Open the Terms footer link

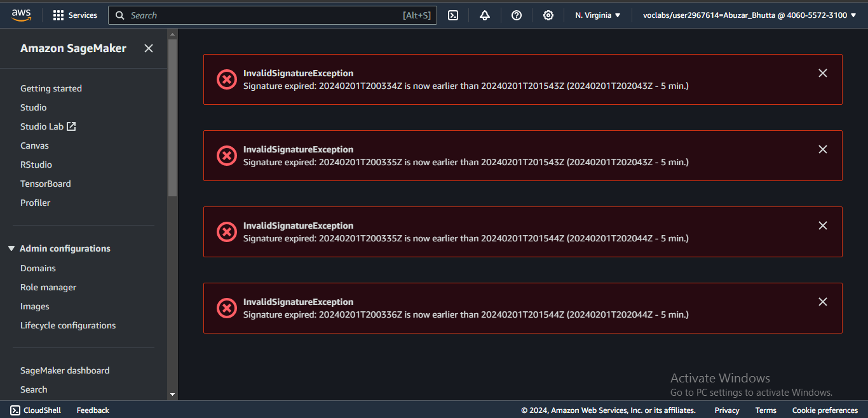point(766,410)
